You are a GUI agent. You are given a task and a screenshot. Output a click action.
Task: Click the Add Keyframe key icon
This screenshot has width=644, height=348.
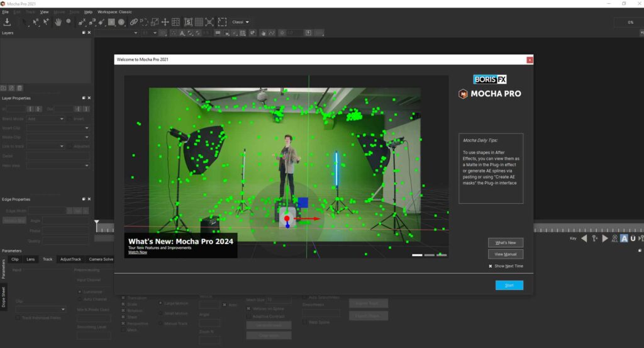point(594,239)
